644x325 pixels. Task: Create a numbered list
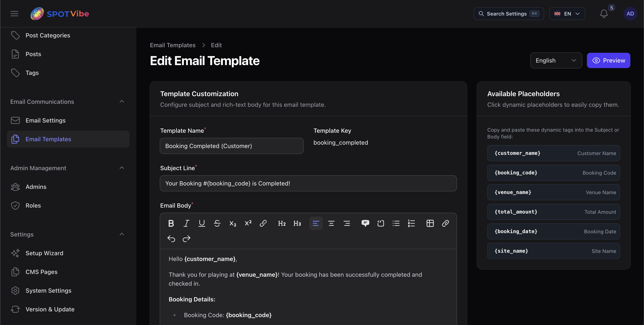click(x=411, y=223)
